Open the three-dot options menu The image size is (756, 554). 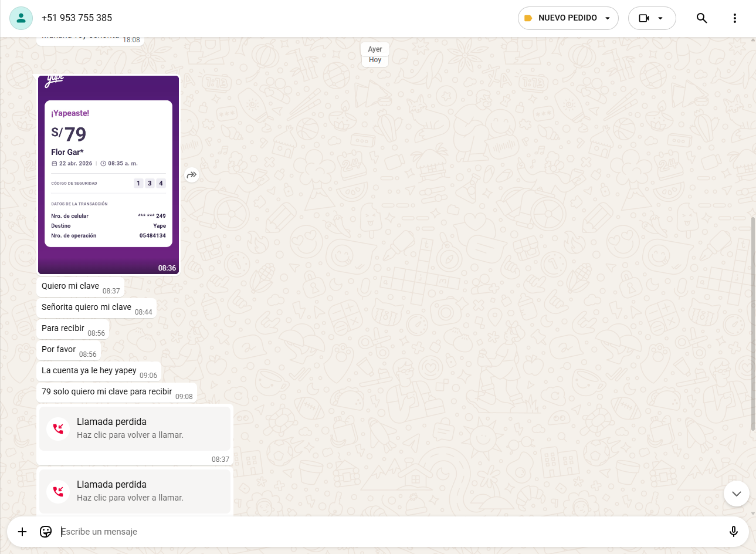(734, 18)
